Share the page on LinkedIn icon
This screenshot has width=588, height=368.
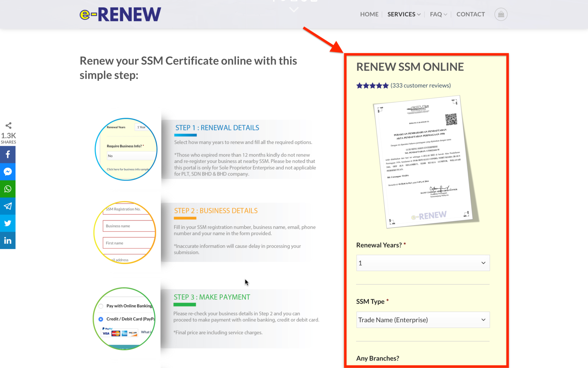pyautogui.click(x=8, y=240)
